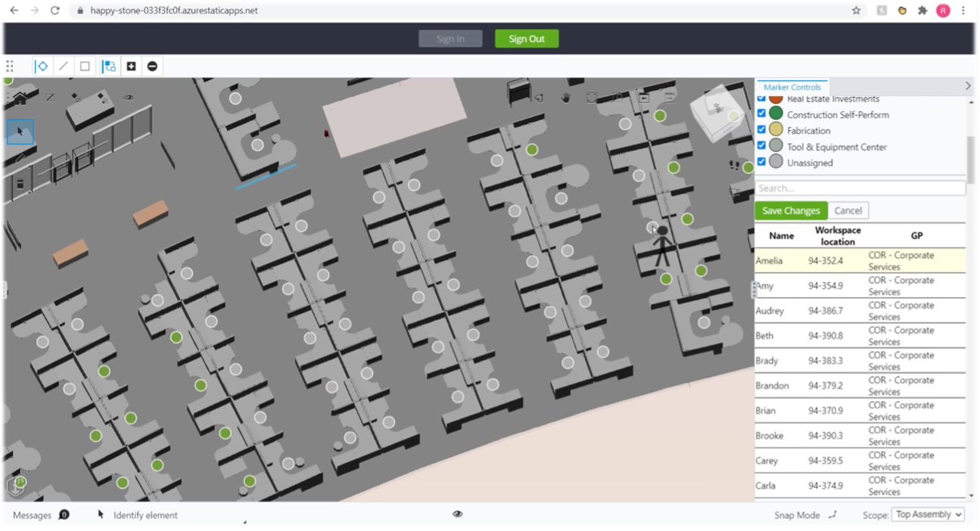Click the home view icon
This screenshot has width=980, height=531.
(x=20, y=98)
